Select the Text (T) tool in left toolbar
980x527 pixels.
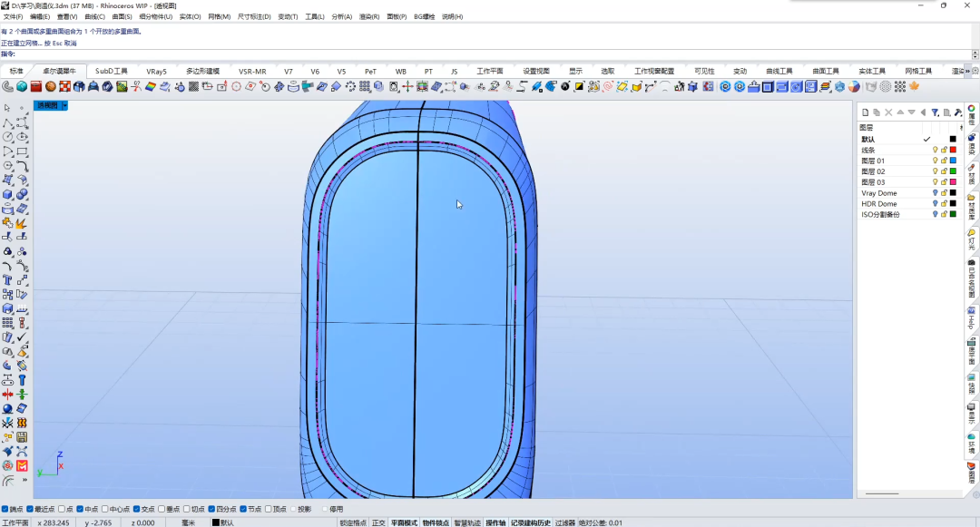tap(7, 279)
